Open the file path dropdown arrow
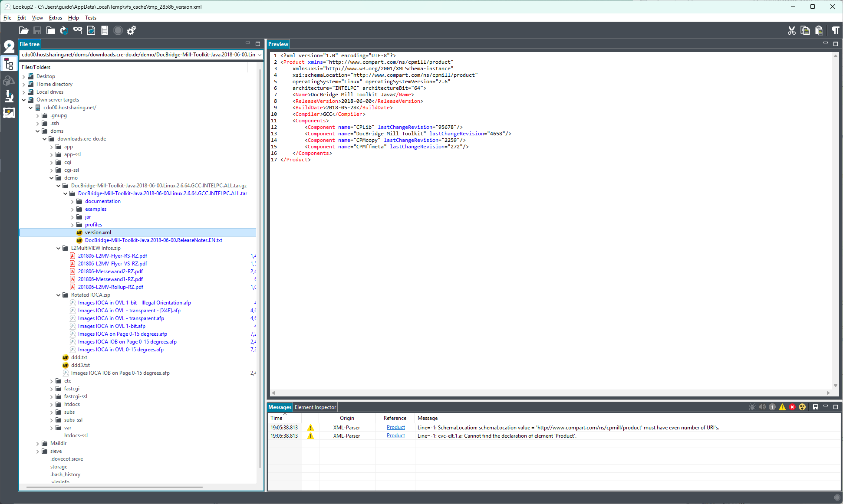Viewport: 843px width, 504px height. (x=260, y=55)
